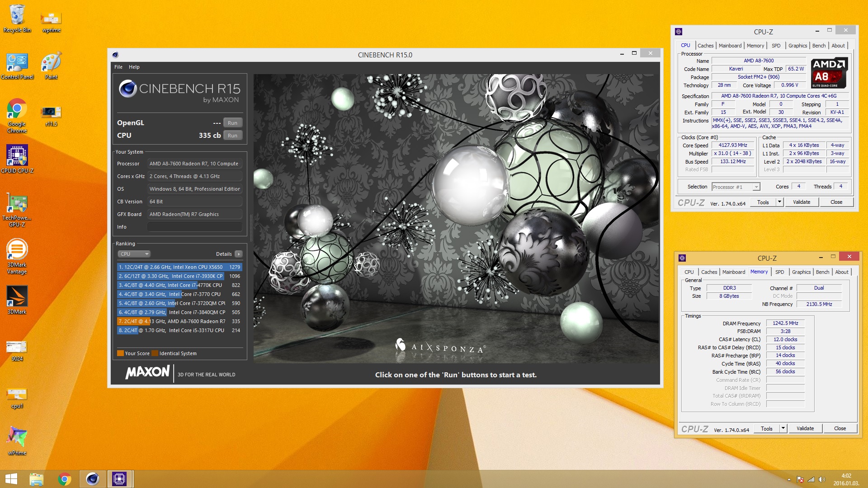Open the Windows Start button
The height and width of the screenshot is (488, 868).
pyautogui.click(x=11, y=479)
